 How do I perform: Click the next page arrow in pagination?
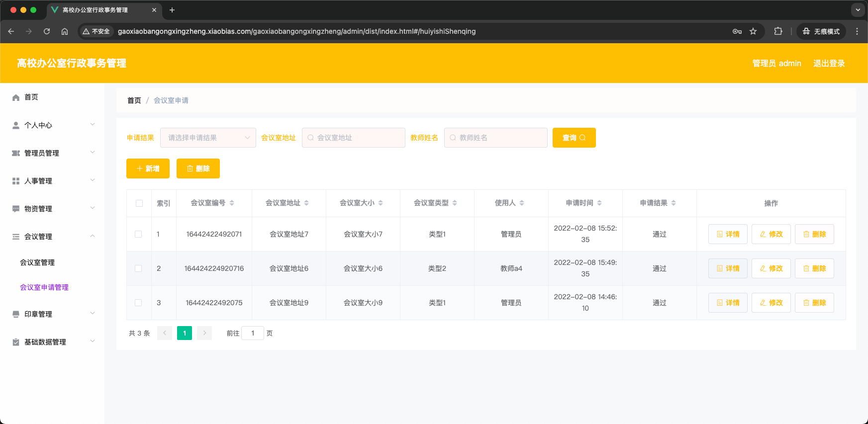click(x=204, y=333)
